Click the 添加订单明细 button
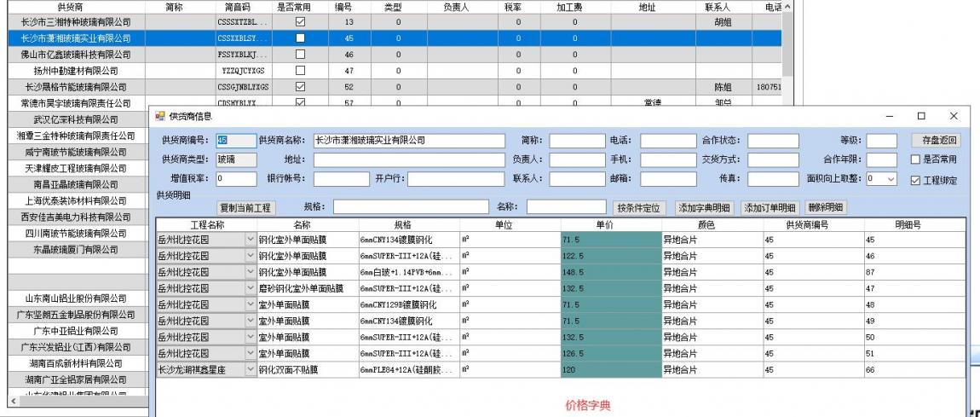The width and height of the screenshot is (980, 417). pyautogui.click(x=770, y=207)
